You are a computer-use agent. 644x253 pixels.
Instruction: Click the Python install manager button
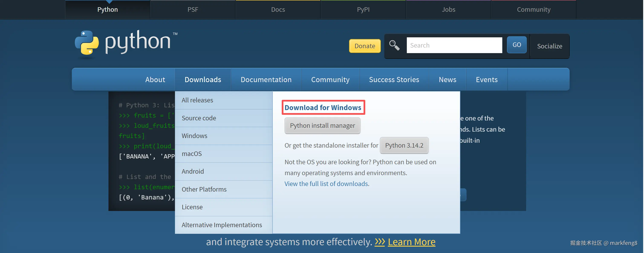[322, 126]
